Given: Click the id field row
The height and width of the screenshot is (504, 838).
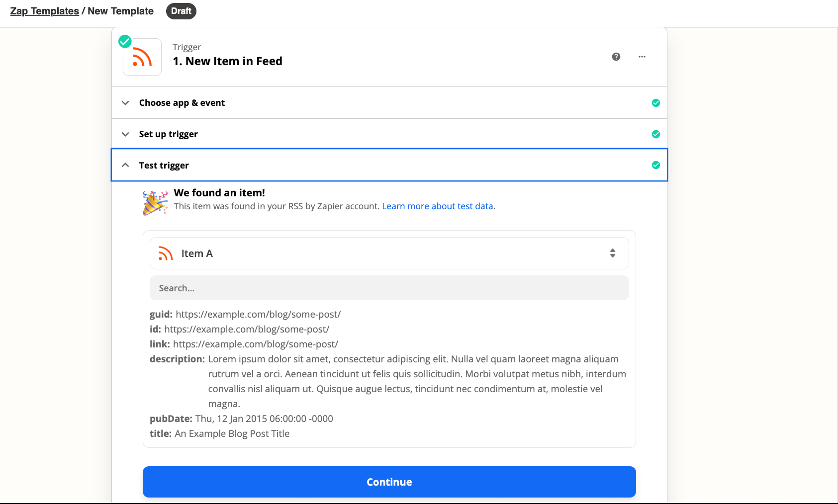Looking at the screenshot, I should click(240, 330).
